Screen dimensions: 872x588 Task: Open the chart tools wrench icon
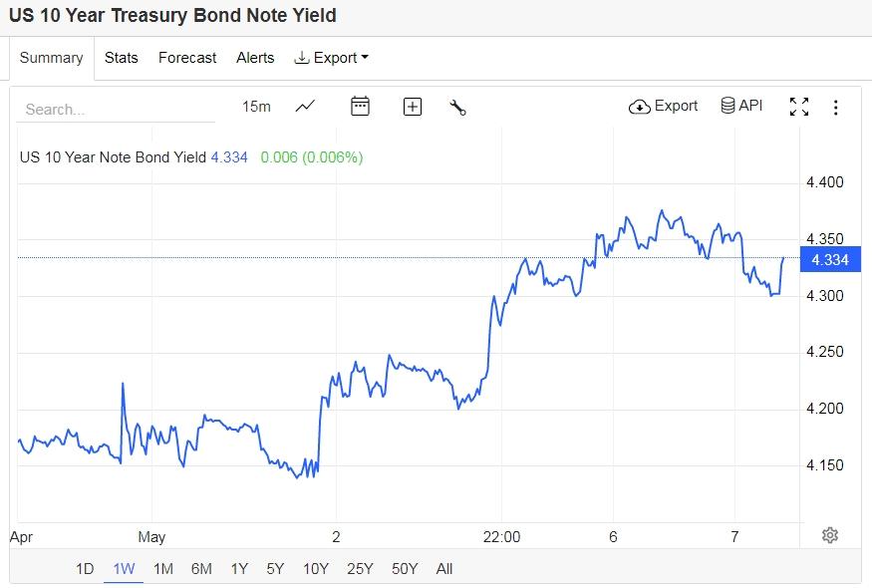pos(458,108)
